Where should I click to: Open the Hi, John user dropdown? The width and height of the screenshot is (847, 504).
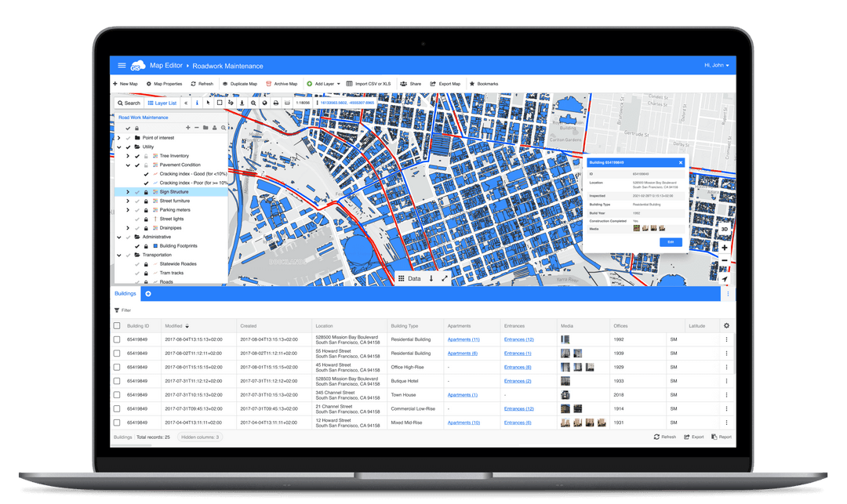pos(715,66)
